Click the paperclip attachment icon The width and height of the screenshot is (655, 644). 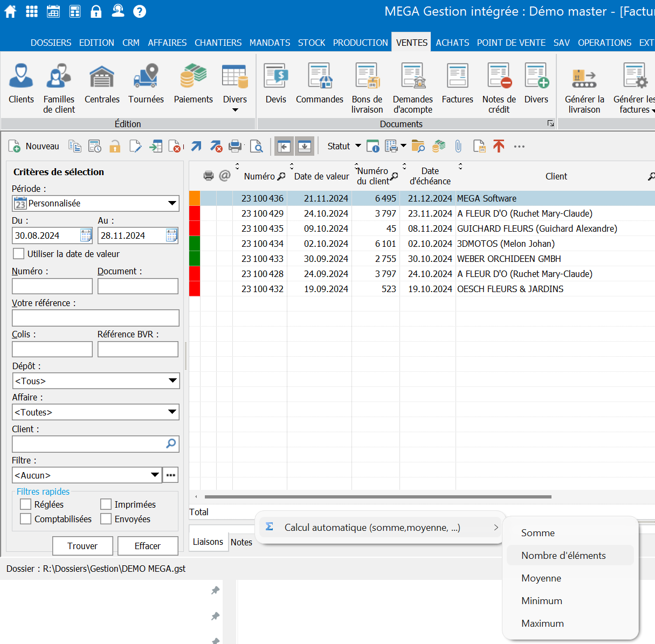coord(458,146)
